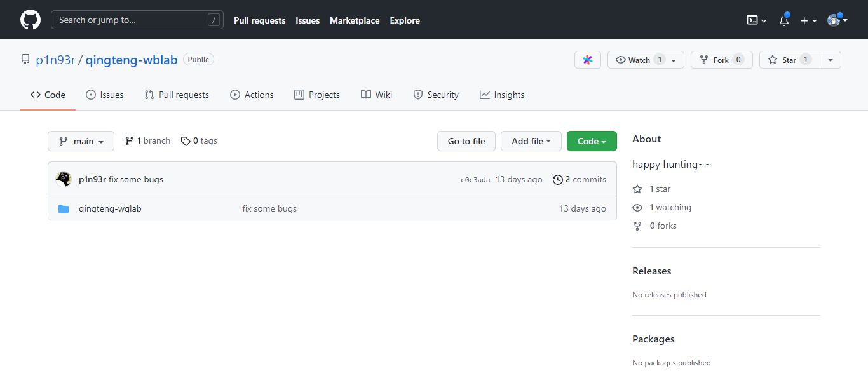The image size is (868, 392).
Task: Switch to repository Pull requests tab
Action: pyautogui.click(x=177, y=95)
